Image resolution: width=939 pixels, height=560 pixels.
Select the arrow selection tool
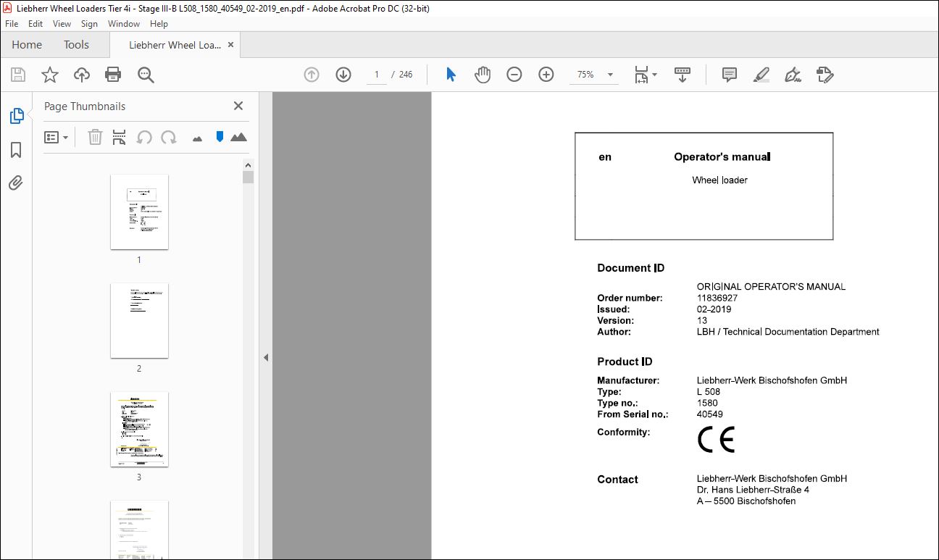coord(451,75)
